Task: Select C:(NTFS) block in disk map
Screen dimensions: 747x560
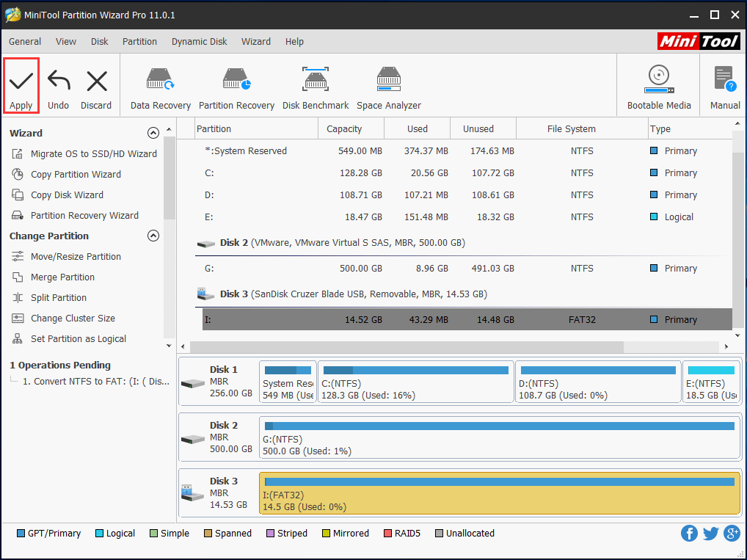Action: pos(415,382)
